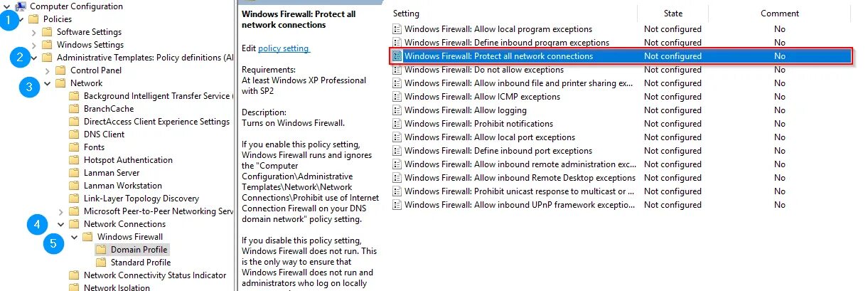868x291 pixels.
Task: Expand the Control Panel tree node
Action: tap(48, 70)
